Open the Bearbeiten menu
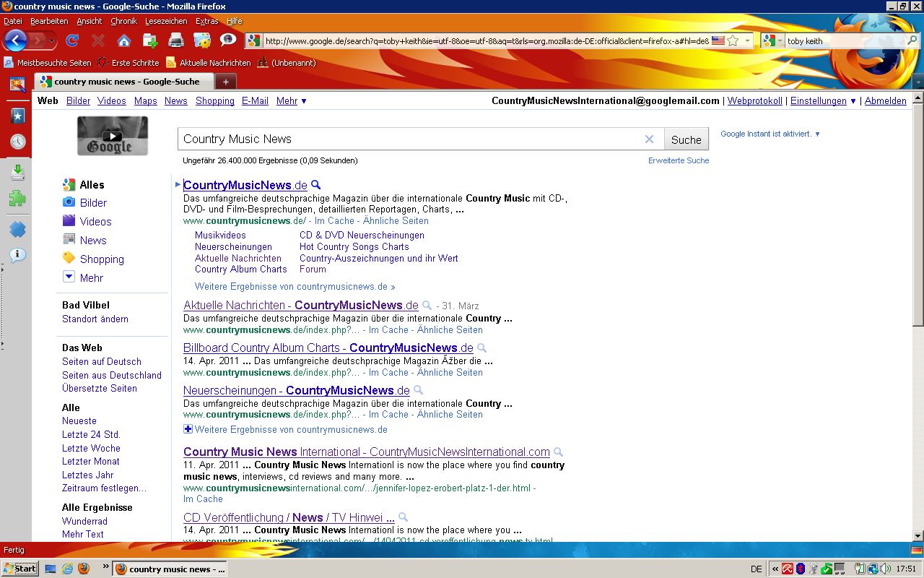 coord(49,21)
